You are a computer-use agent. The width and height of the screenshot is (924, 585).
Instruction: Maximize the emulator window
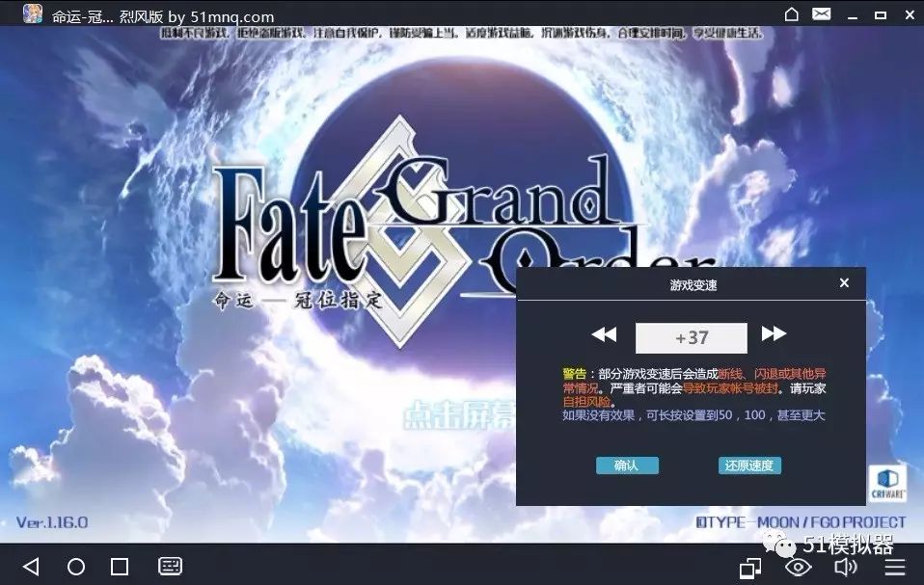[x=881, y=14]
